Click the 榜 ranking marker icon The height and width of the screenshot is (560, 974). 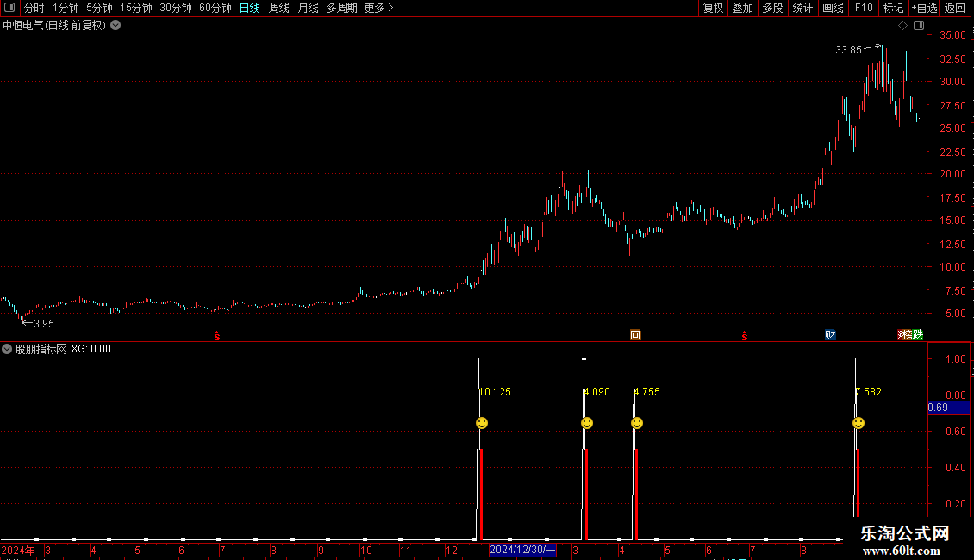click(x=908, y=335)
